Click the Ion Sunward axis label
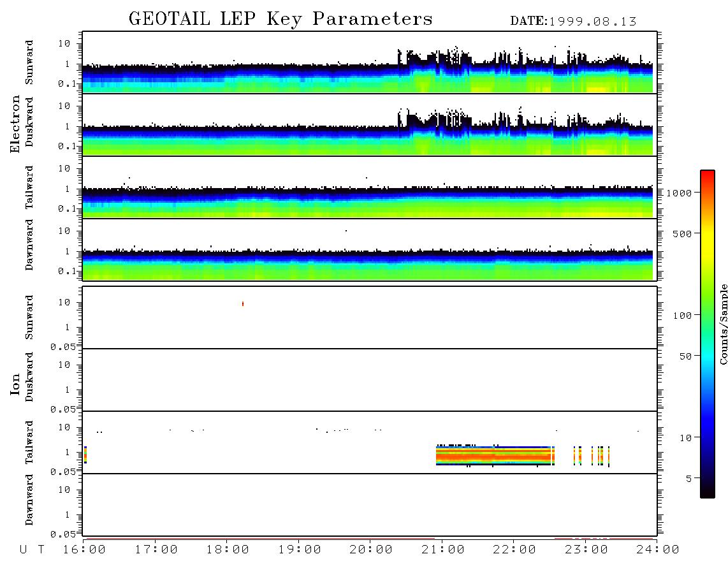 pos(29,317)
